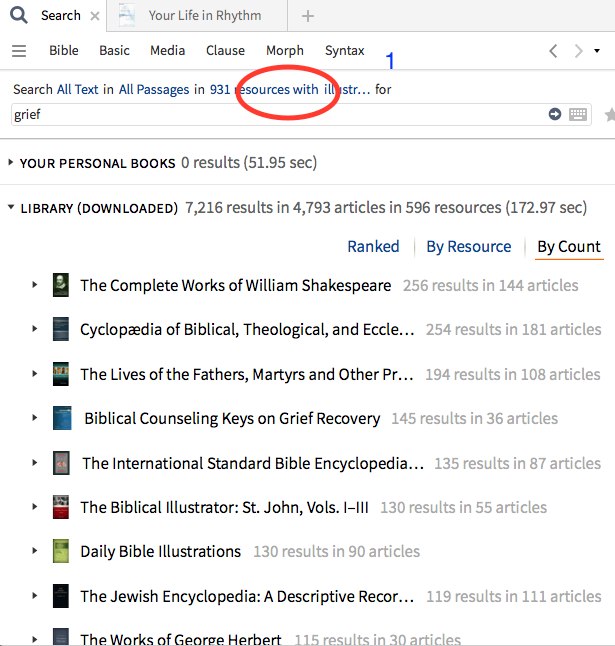Click 145 results in 36 articles
Viewport: 615px width, 646px height.
[475, 419]
